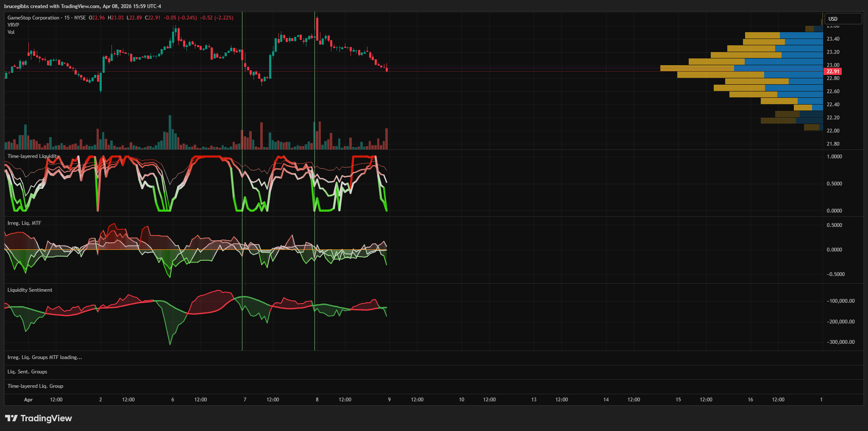The width and height of the screenshot is (868, 431).
Task: Click the Irreg. Liq. MTF pane title
Action: click(24, 223)
